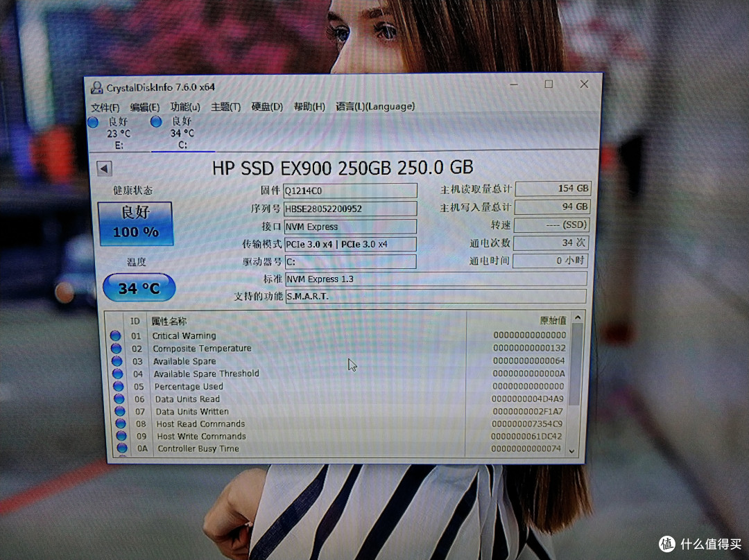Image resolution: width=749 pixels, height=560 pixels.
Task: Open the 硬盘(D) menu
Action: coord(267,107)
